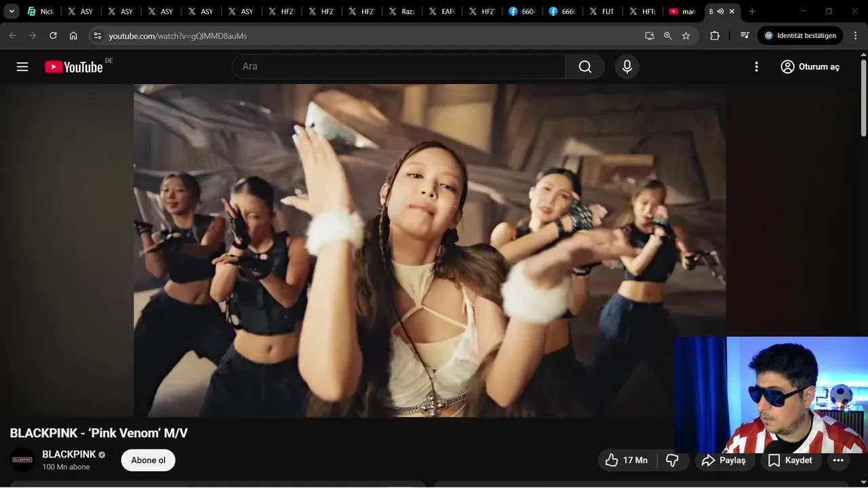Click the browser back arrow
The width and height of the screenshot is (868, 488).
point(12,35)
